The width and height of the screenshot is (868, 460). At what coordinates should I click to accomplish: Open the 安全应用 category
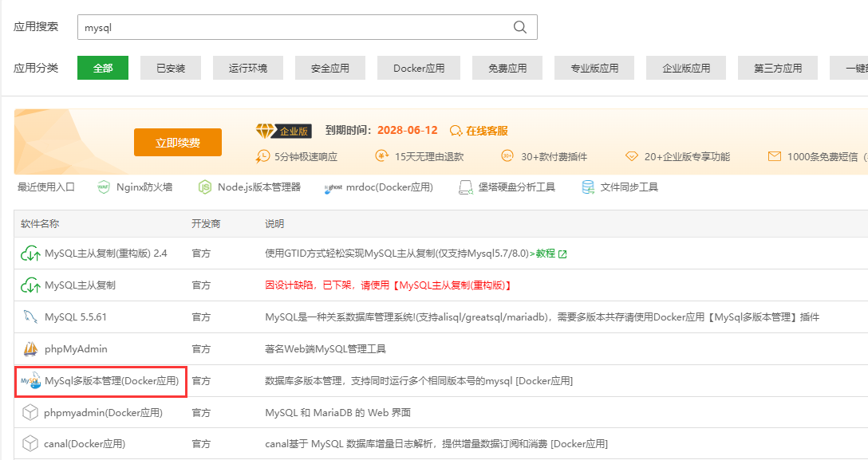pyautogui.click(x=330, y=68)
